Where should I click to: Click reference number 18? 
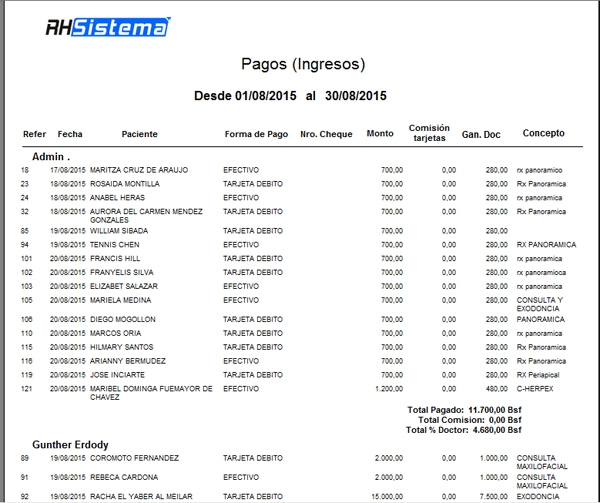pyautogui.click(x=25, y=170)
